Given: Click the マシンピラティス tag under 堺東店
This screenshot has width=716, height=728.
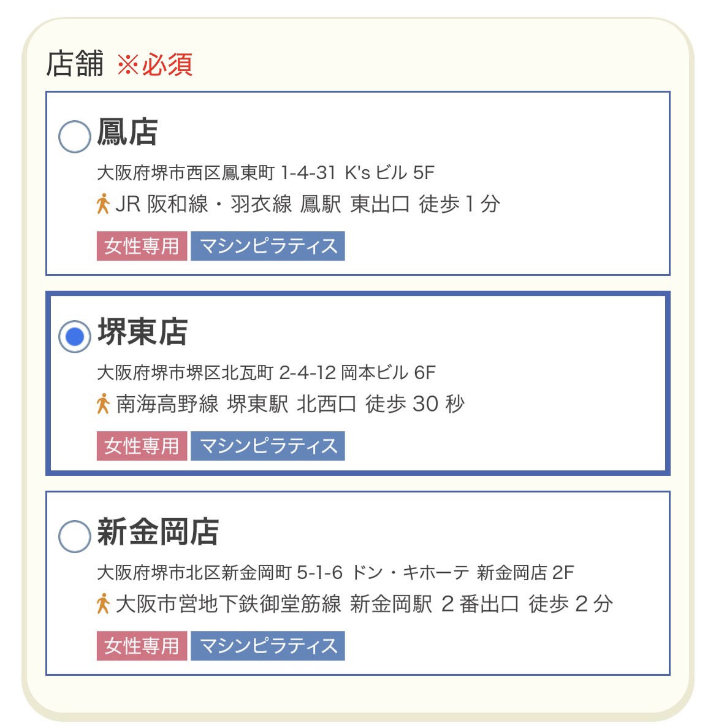Looking at the screenshot, I should [x=268, y=446].
